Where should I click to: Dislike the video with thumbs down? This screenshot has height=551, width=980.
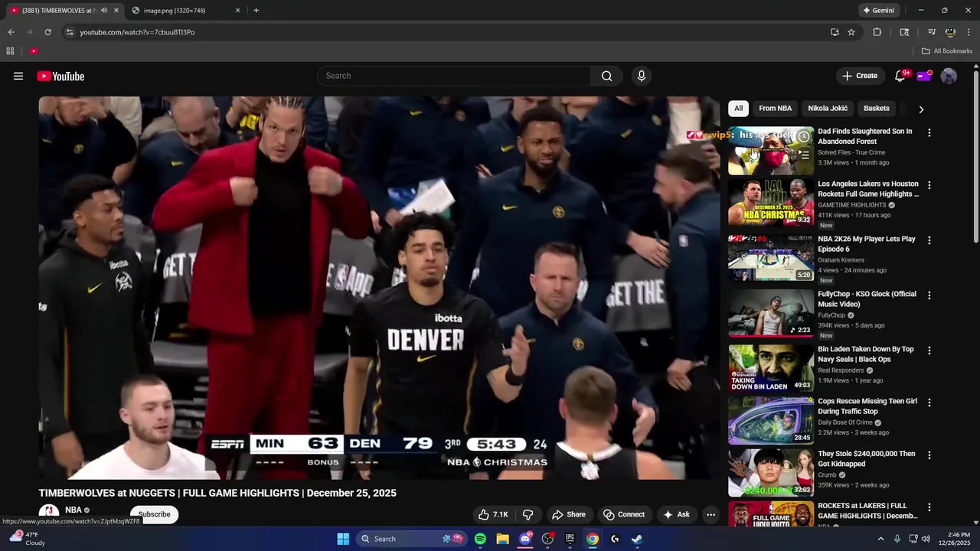coord(528,514)
